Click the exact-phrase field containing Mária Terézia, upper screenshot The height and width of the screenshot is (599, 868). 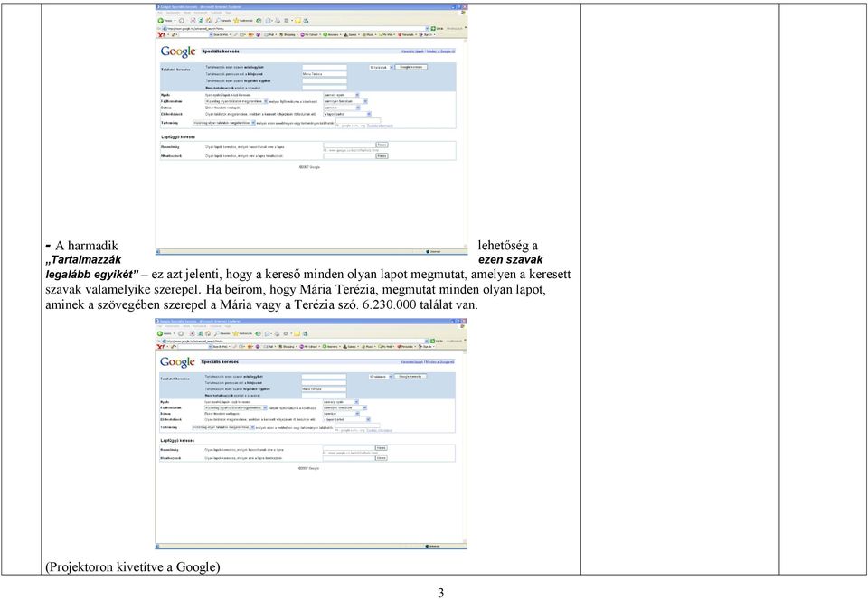pyautogui.click(x=325, y=73)
